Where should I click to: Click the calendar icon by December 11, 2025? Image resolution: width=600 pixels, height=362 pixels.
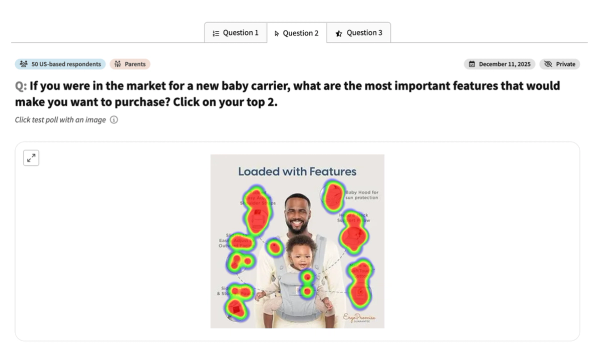pos(472,64)
